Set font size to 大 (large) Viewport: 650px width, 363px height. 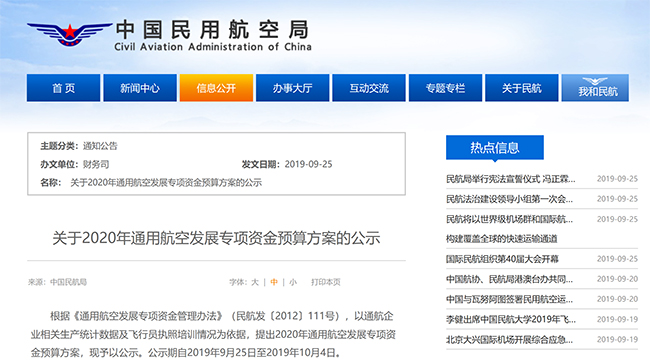[255, 282]
